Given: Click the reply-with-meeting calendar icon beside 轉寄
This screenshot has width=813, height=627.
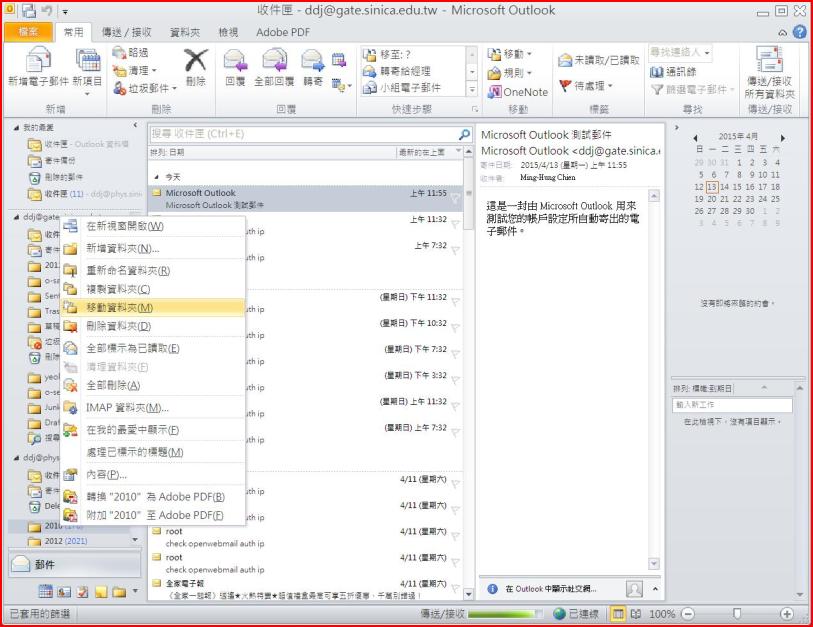Looking at the screenshot, I should (x=339, y=60).
